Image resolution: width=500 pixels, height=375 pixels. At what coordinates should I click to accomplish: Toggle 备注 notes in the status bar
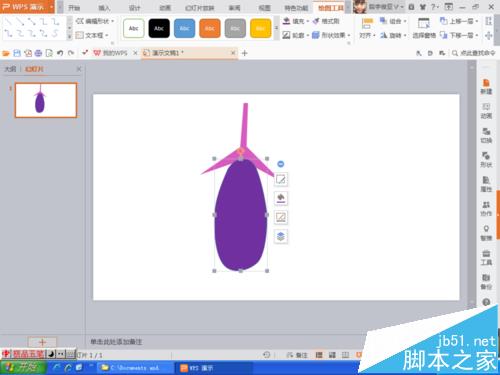297,355
